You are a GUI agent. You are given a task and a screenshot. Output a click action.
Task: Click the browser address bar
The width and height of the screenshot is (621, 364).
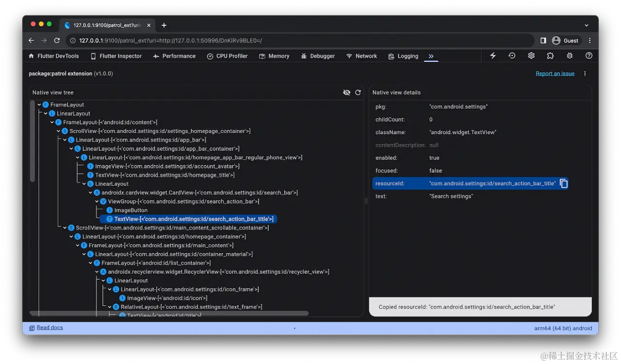click(301, 41)
